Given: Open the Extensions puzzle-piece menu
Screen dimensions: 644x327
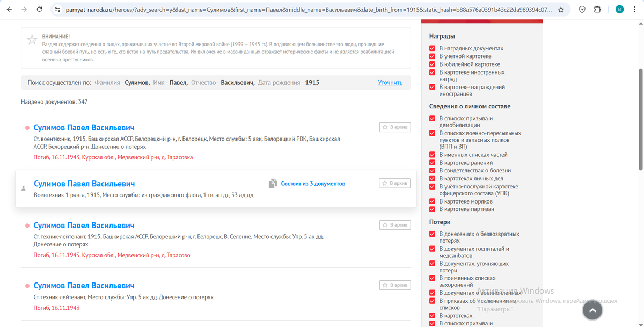Looking at the screenshot, I should point(598,10).
